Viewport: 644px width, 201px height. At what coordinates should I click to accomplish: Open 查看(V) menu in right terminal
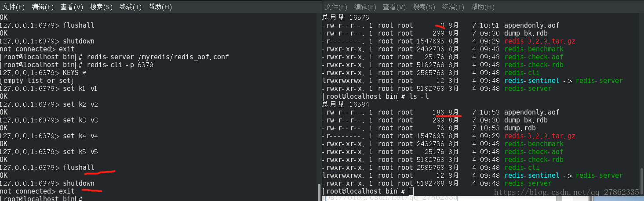pos(394,7)
